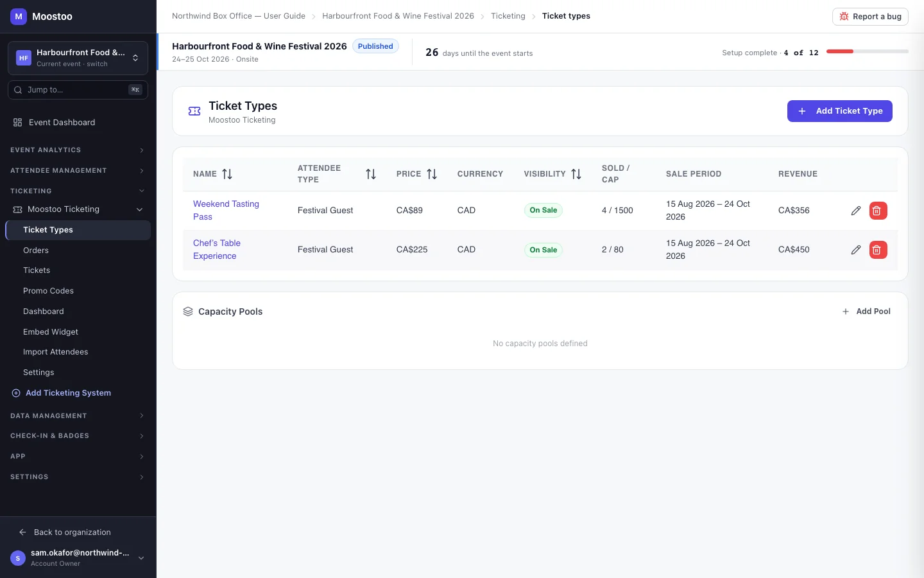Click the On Sale badge for Chef's Table Experience
This screenshot has width=924, height=578.
[x=543, y=250]
